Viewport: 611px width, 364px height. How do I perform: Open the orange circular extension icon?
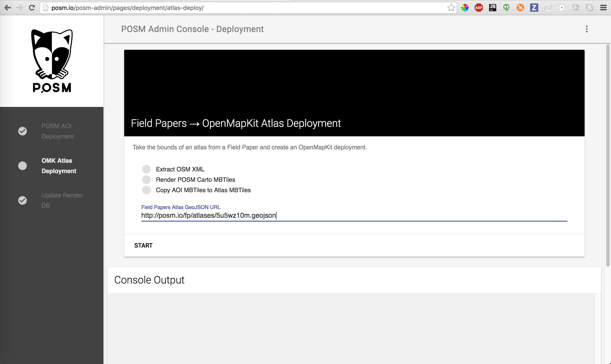click(520, 8)
